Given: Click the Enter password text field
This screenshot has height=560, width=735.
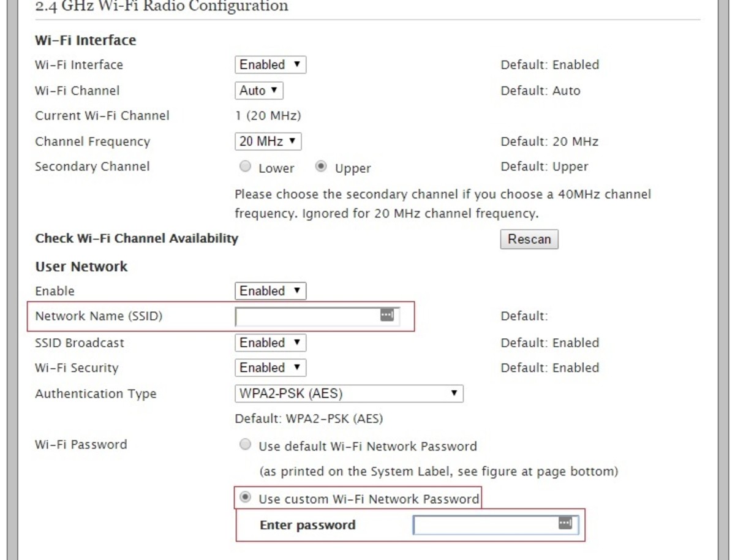Looking at the screenshot, I should click(x=485, y=525).
